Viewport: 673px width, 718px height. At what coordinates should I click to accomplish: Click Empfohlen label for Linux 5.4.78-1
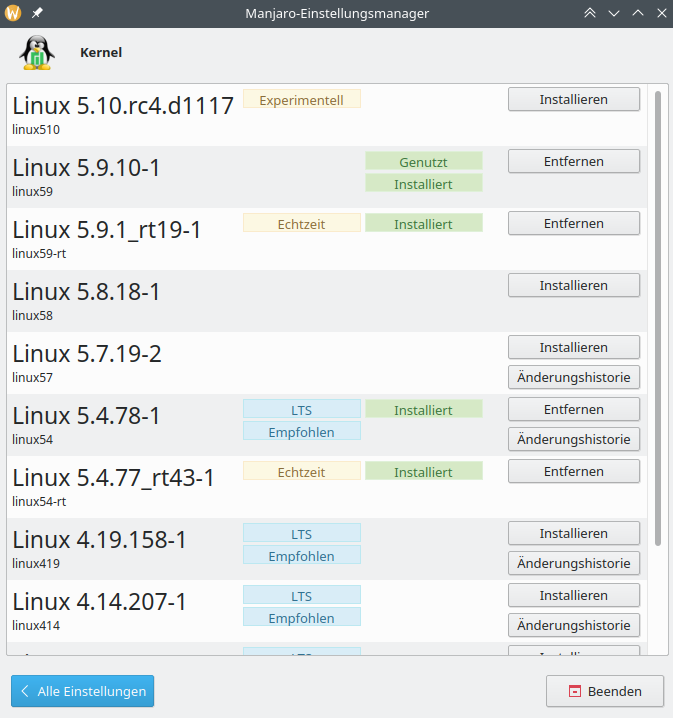coord(302,431)
